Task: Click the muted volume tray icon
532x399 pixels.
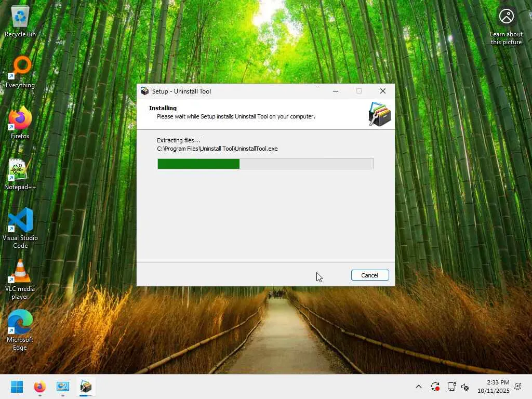Action: point(465,387)
